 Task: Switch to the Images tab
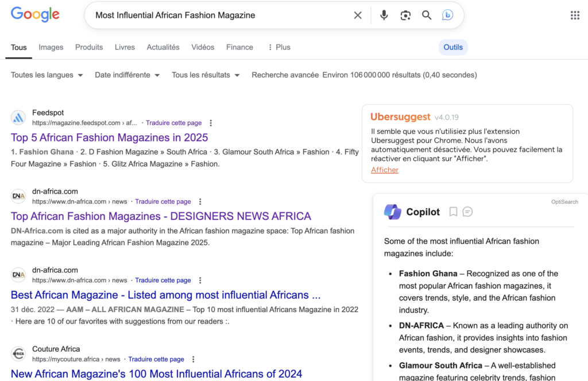[51, 47]
